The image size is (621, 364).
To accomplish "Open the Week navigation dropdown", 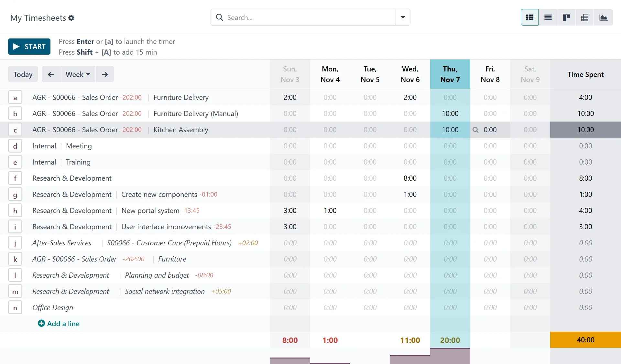I will point(77,74).
